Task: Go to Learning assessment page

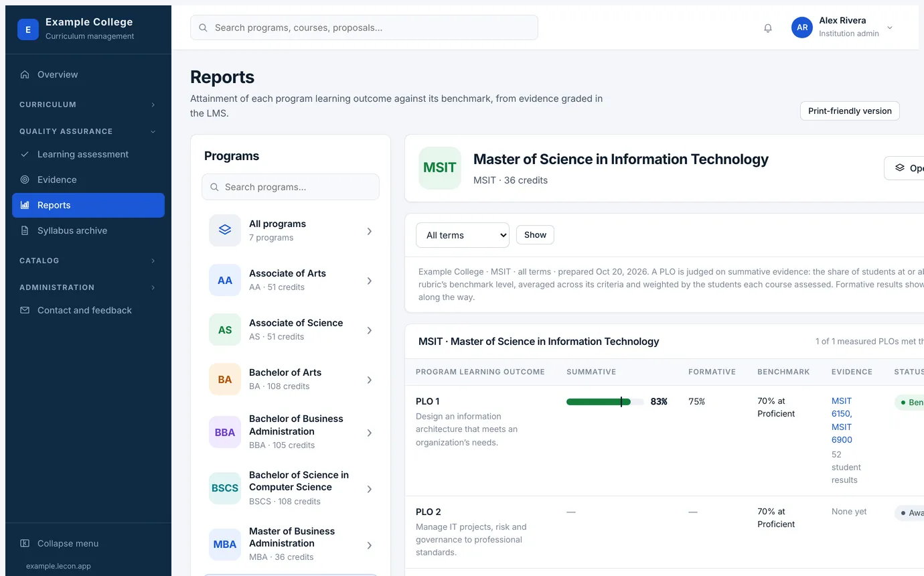Action: (x=88, y=154)
